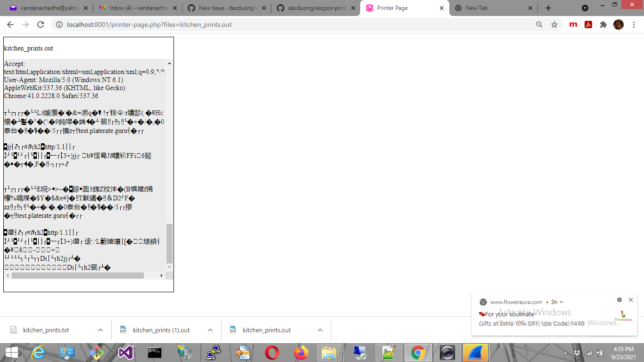Click the Chrome profile avatar
The height and width of the screenshot is (362, 644).
point(618,25)
